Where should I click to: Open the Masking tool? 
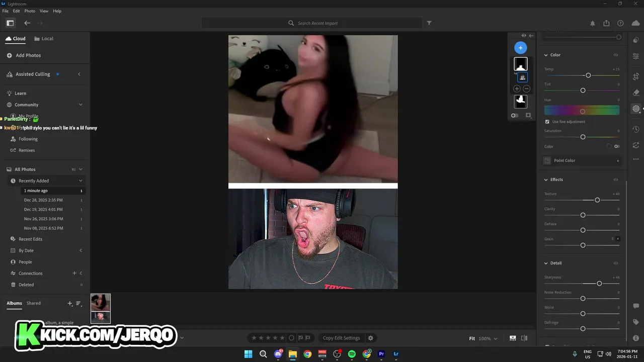636,109
